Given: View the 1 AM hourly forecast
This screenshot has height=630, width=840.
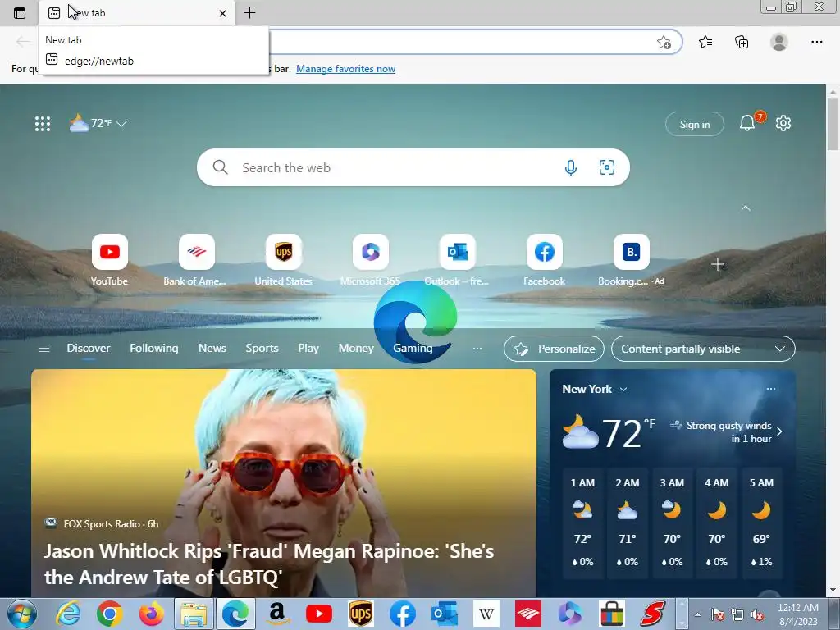Looking at the screenshot, I should pos(582,523).
